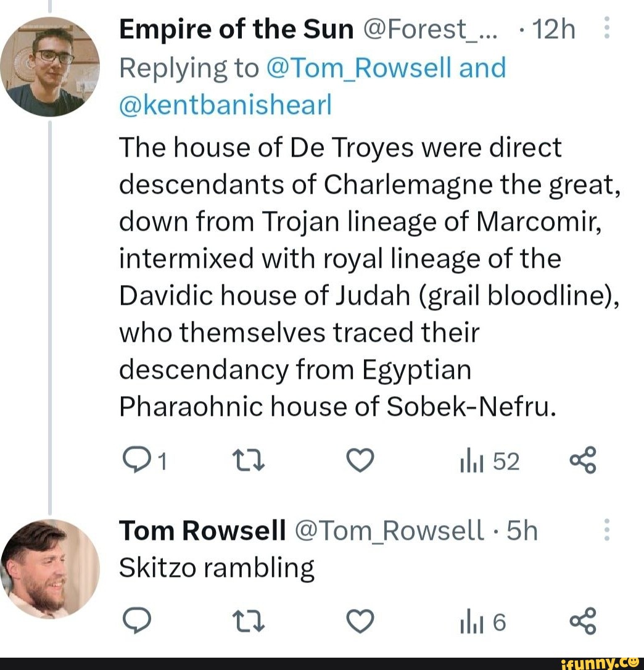The width and height of the screenshot is (644, 670).
Task: Click the 12h timestamp on the first tweet
Action: coord(555,28)
